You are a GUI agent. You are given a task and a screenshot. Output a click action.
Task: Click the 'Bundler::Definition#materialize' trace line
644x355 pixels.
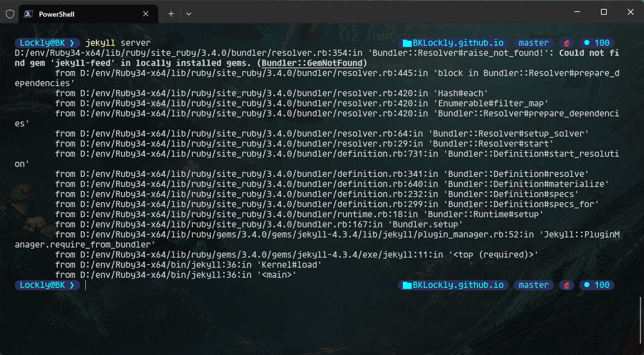(x=332, y=184)
